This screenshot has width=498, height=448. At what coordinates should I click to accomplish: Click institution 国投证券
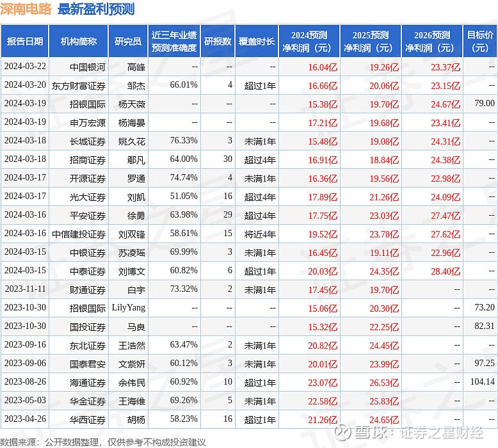(87, 327)
